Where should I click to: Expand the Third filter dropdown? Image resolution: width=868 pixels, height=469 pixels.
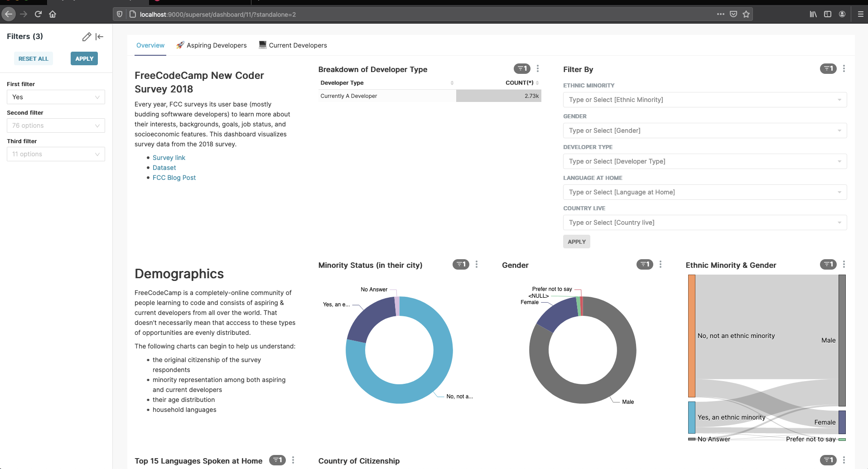click(x=56, y=154)
